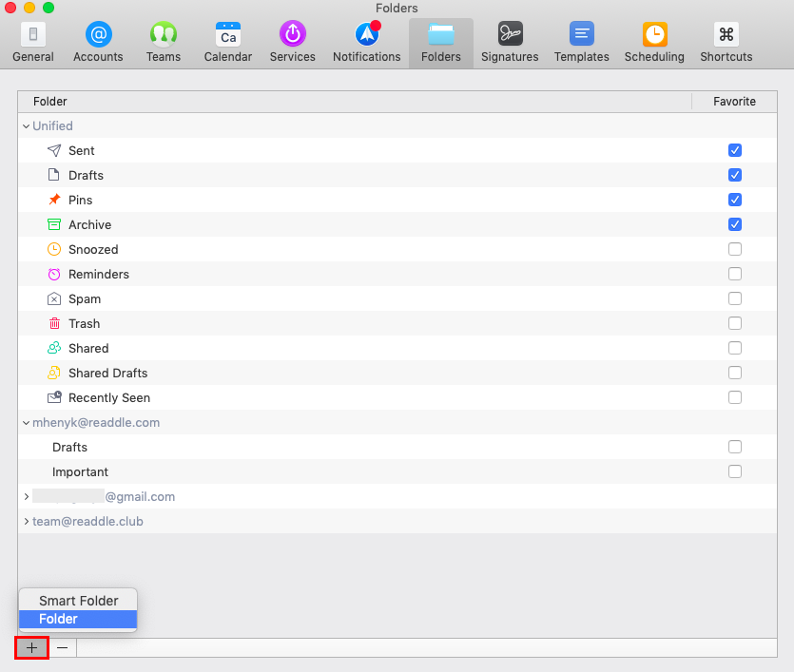Choose Smart Folder from the popup menu

pos(77,600)
